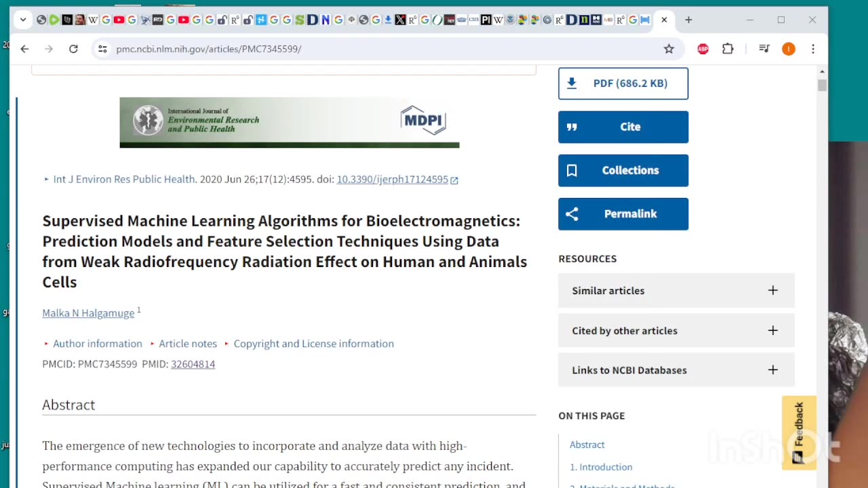This screenshot has width=868, height=488.
Task: Jump to Abstract in On This Page
Action: click(x=587, y=445)
